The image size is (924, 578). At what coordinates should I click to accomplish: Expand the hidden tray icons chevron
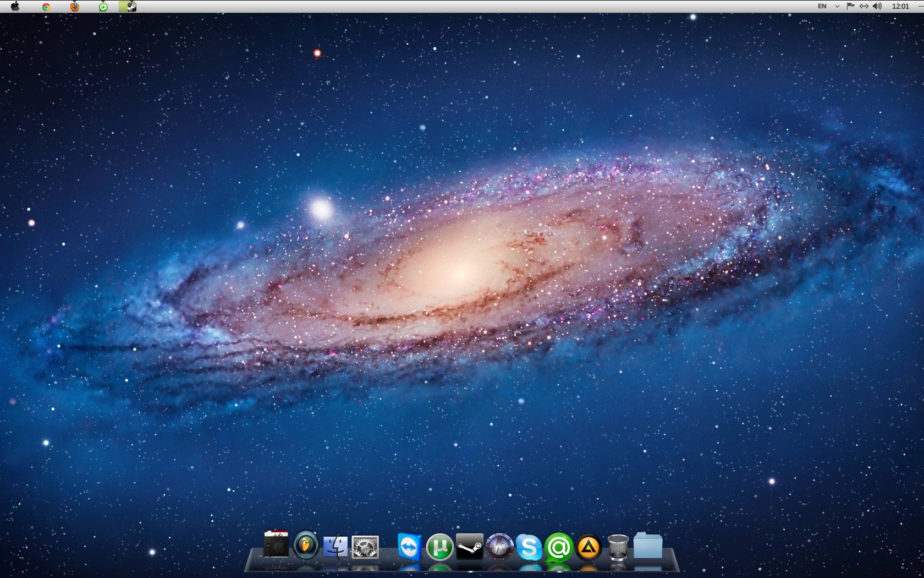pyautogui.click(x=837, y=7)
